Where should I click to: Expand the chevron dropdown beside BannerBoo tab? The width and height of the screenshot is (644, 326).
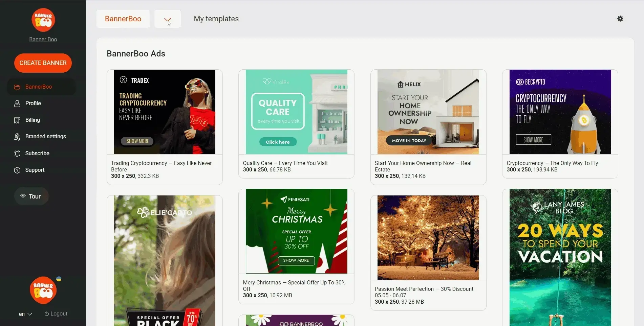coord(168,19)
